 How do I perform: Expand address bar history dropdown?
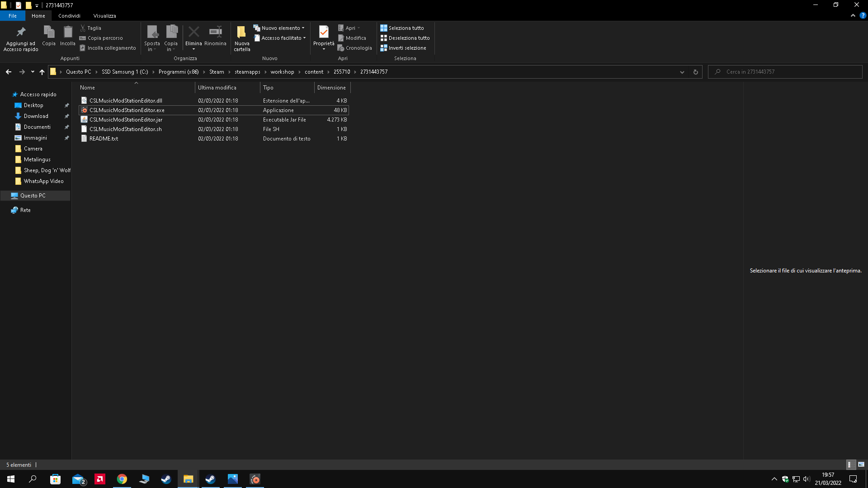click(682, 72)
